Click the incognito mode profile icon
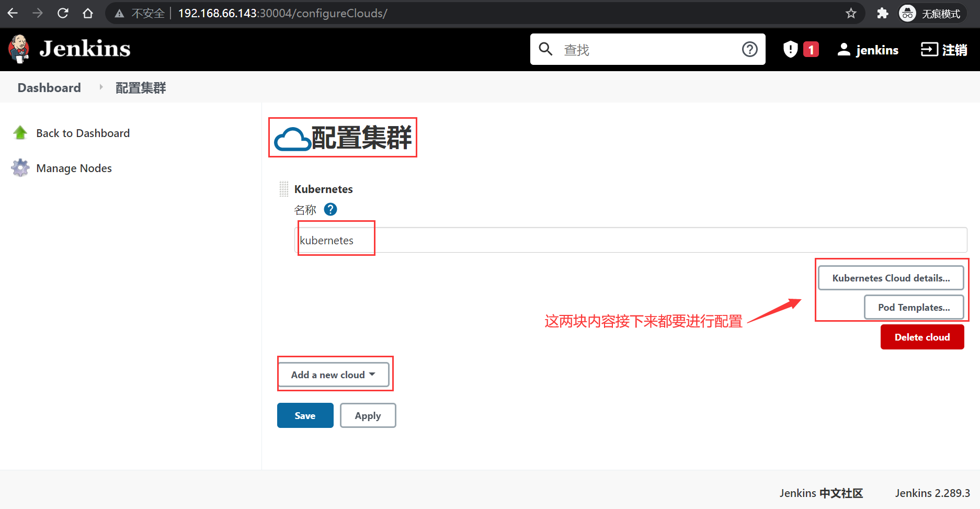The height and width of the screenshot is (509, 980). point(907,13)
